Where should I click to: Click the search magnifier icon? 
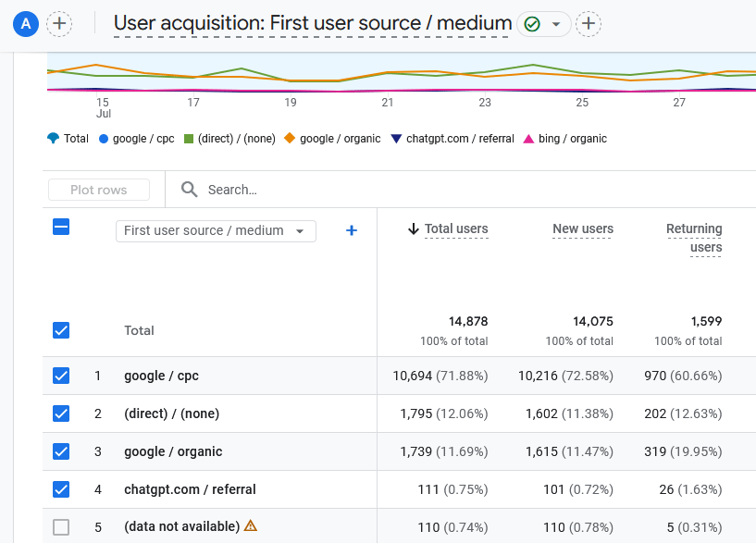point(190,190)
